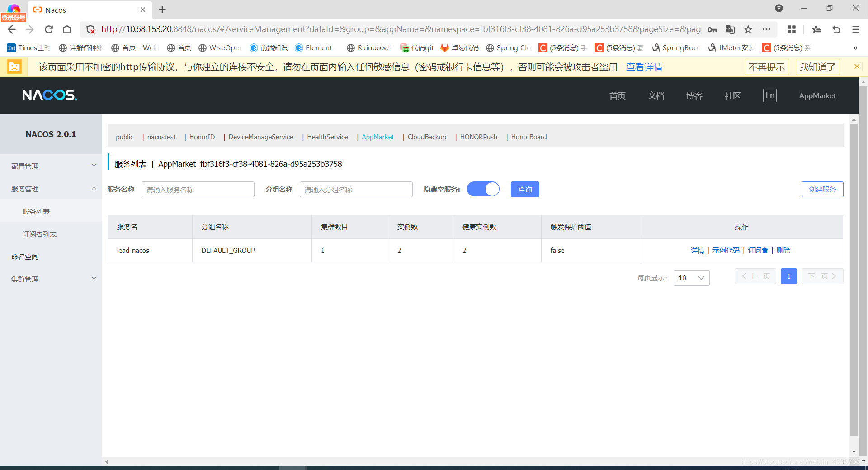The width and height of the screenshot is (868, 470).
Task: Switch to the CloudBackup namespace tab
Action: click(x=427, y=137)
